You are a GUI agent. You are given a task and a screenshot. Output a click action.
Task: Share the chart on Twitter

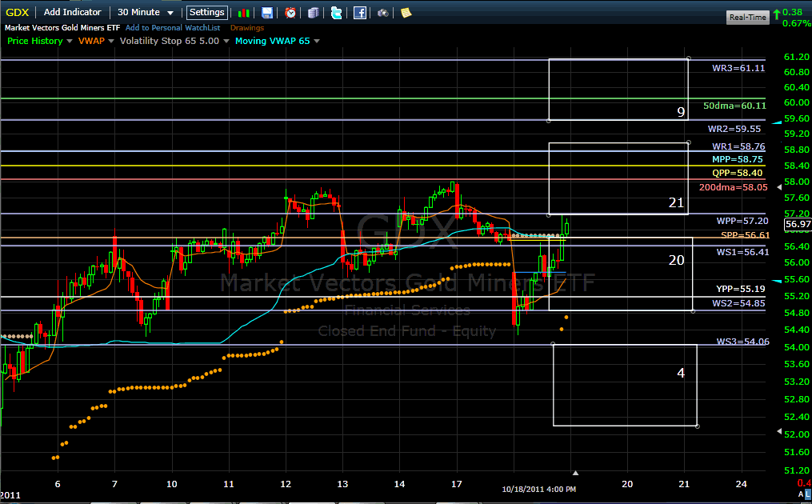click(x=337, y=13)
